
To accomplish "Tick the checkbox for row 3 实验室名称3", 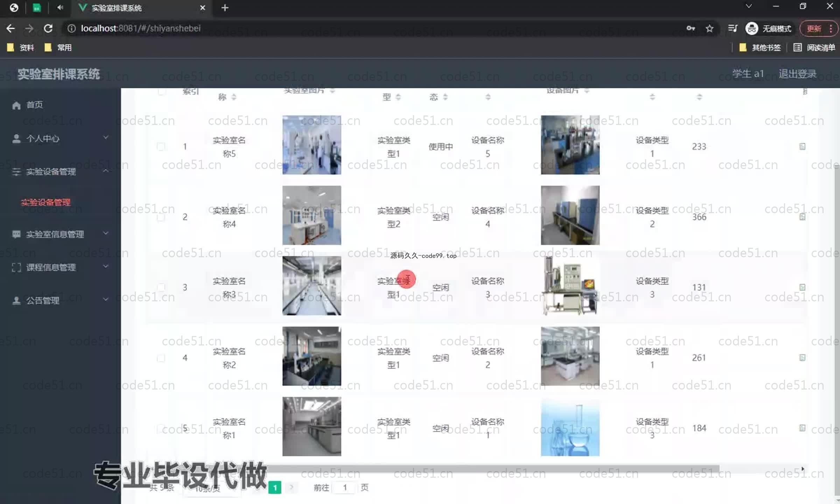I will click(161, 287).
